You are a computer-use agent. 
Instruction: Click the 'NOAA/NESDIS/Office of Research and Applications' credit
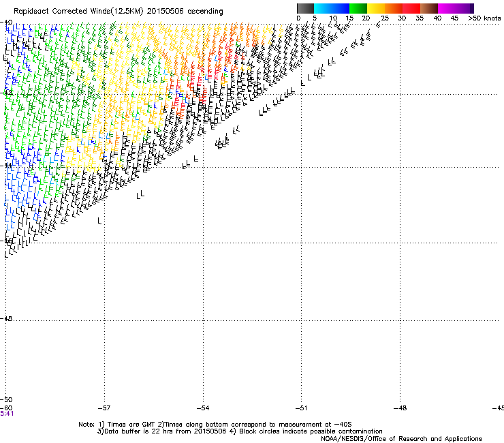pos(401,439)
